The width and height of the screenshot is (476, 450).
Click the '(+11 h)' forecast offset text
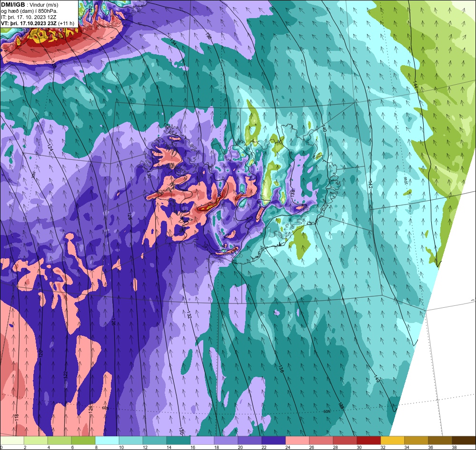(x=66, y=23)
